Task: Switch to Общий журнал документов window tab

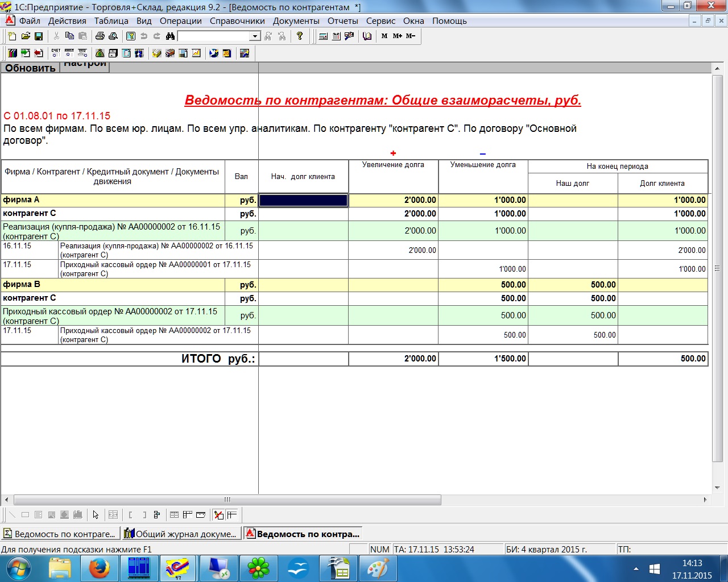Action: click(x=181, y=534)
